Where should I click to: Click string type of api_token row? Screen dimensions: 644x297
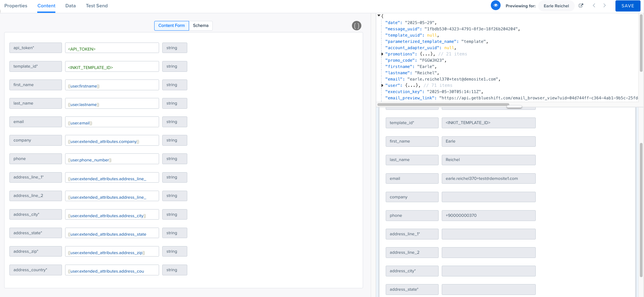(x=175, y=48)
